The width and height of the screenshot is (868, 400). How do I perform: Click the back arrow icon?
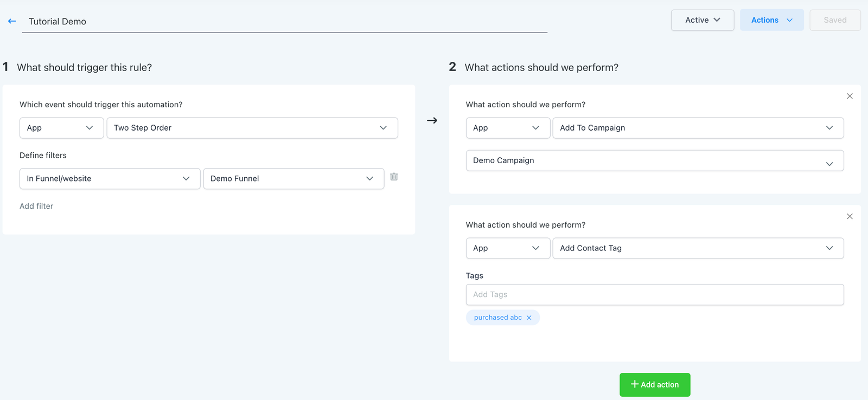click(12, 21)
